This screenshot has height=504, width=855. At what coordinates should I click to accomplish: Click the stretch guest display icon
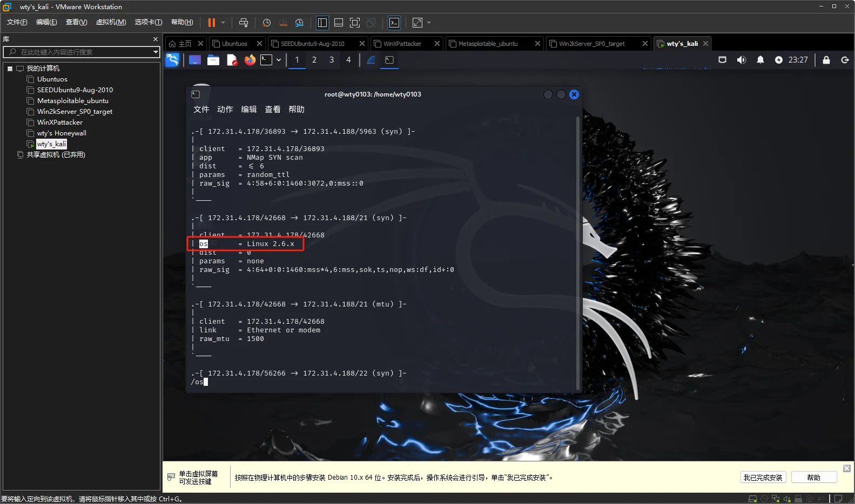pyautogui.click(x=418, y=23)
